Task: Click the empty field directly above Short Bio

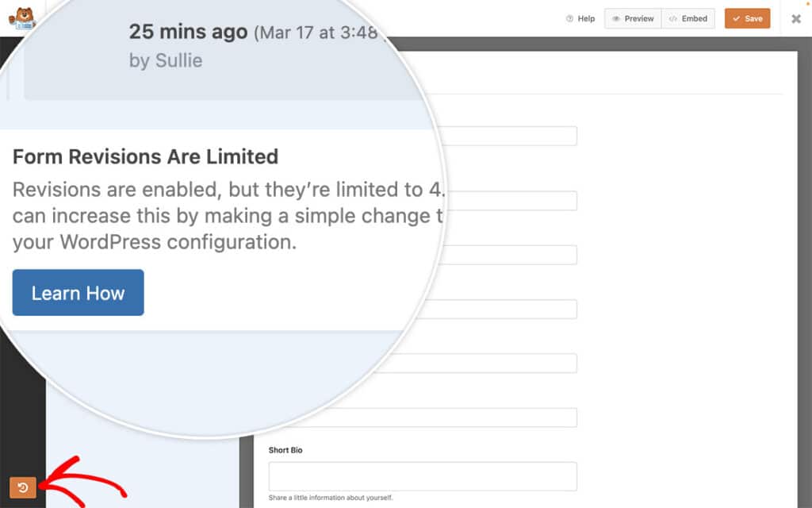Action: click(x=423, y=417)
